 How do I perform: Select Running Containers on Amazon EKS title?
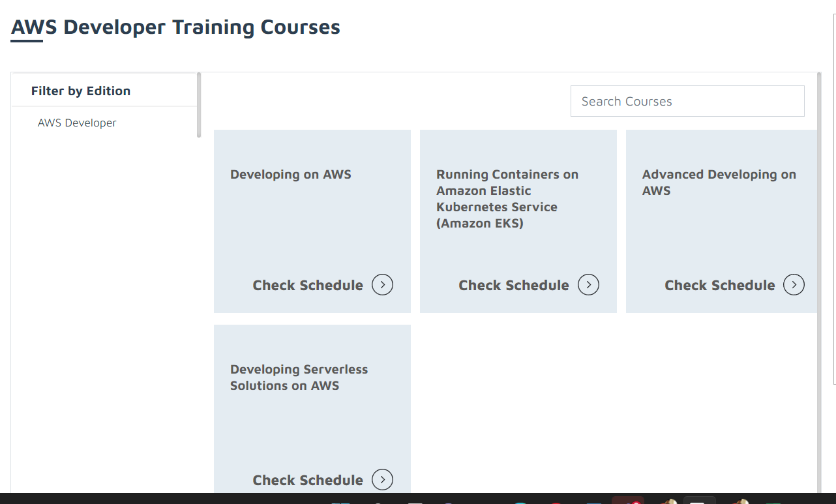coord(507,199)
